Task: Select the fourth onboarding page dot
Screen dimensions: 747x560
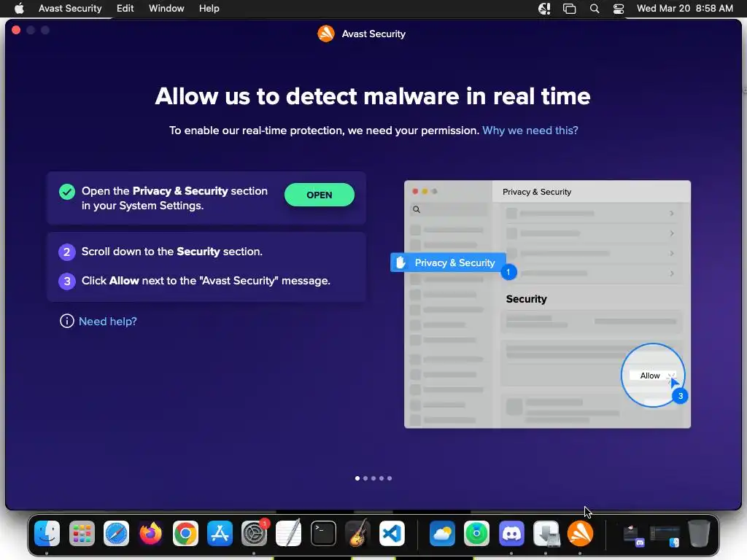Action: pos(382,478)
